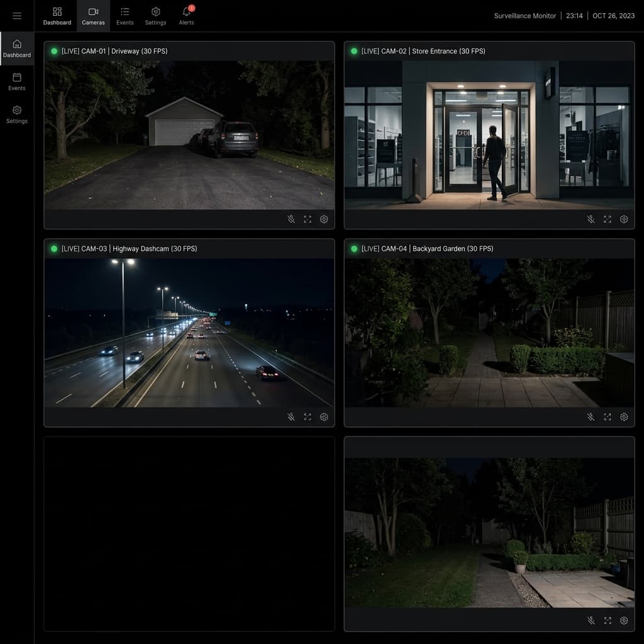Open the hamburger menu
644x644 pixels.
click(x=17, y=16)
